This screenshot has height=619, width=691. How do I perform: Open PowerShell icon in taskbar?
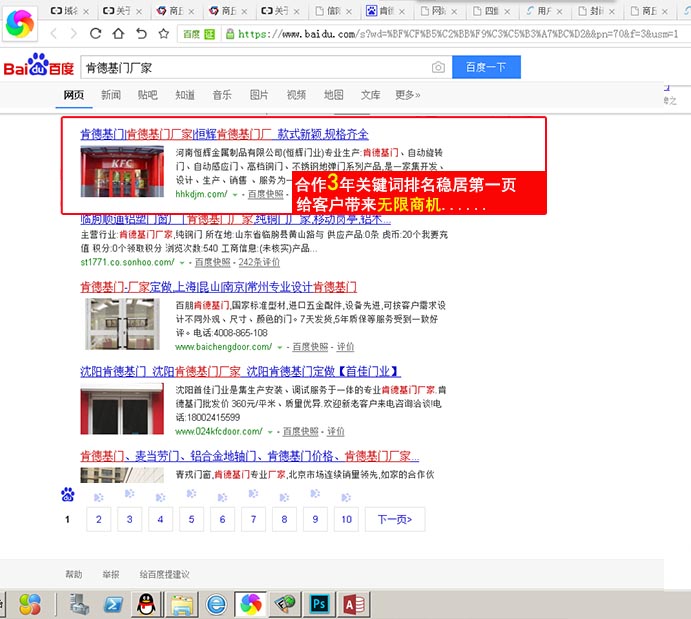113,604
